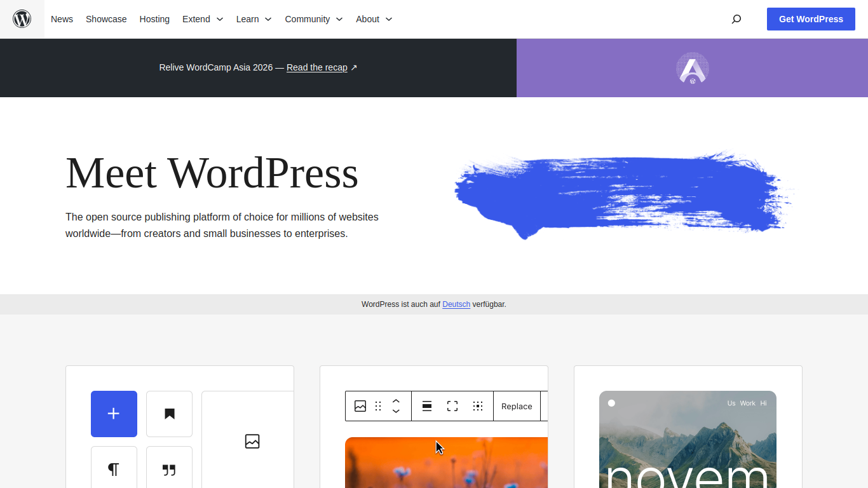Select the quote block icon

click(169, 469)
